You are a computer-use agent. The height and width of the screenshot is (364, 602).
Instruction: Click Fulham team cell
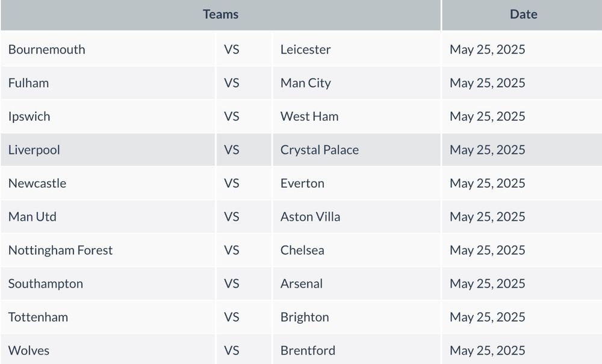108,83
